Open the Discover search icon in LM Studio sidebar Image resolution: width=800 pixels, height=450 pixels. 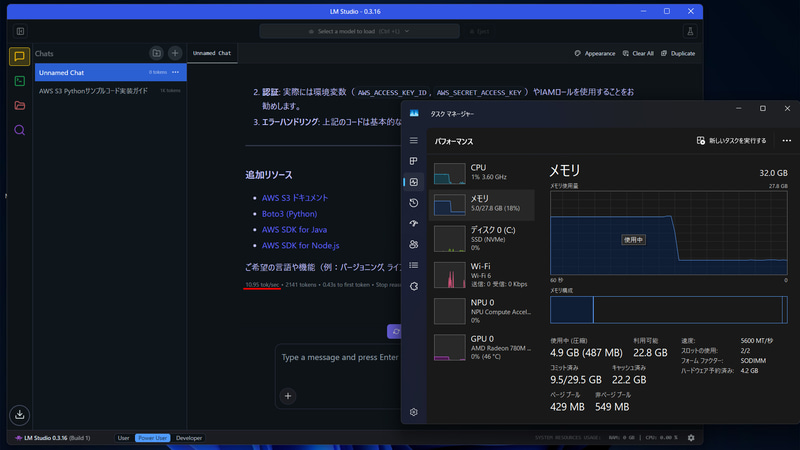19,130
